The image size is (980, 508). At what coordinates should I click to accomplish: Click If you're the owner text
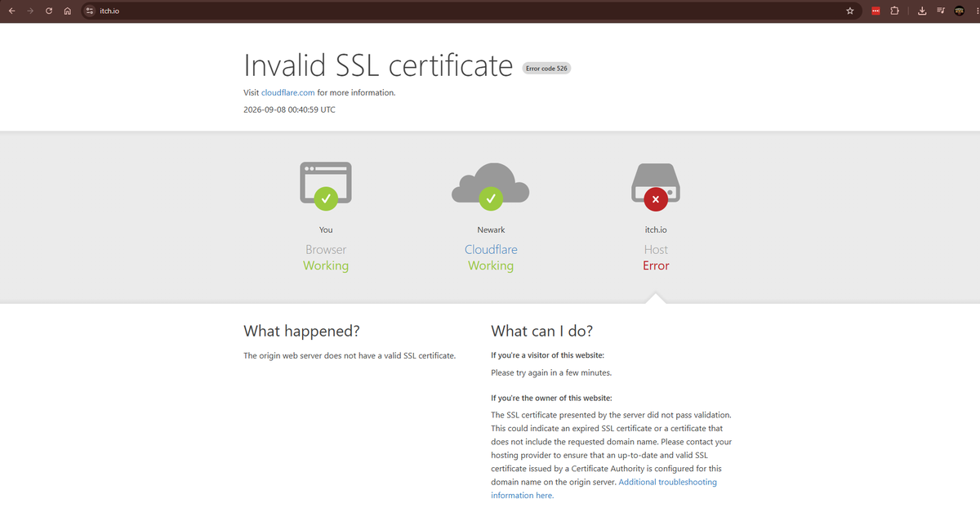coord(551,398)
